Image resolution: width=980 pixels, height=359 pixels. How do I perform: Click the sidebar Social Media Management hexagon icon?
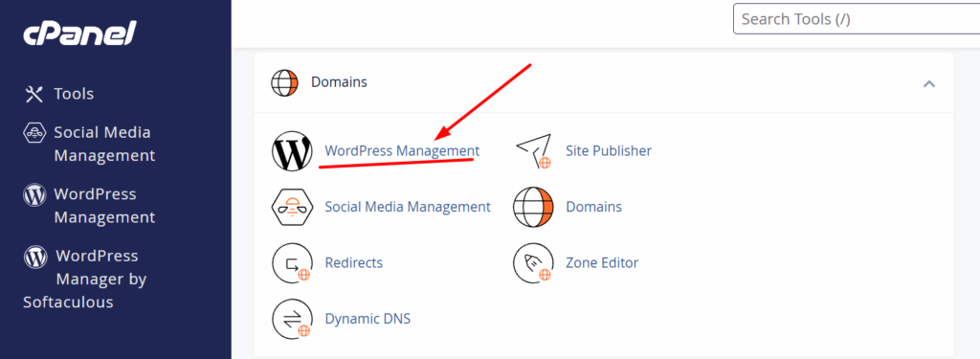[33, 133]
